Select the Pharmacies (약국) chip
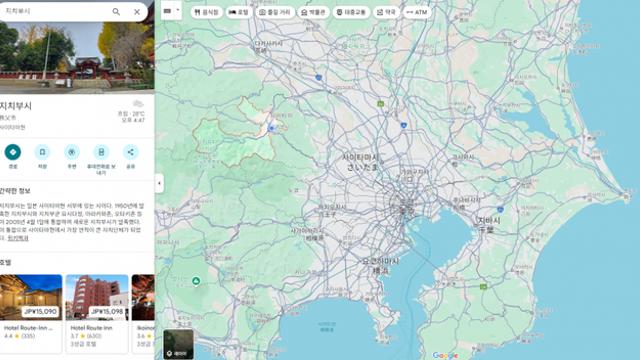640x360 pixels. click(386, 12)
